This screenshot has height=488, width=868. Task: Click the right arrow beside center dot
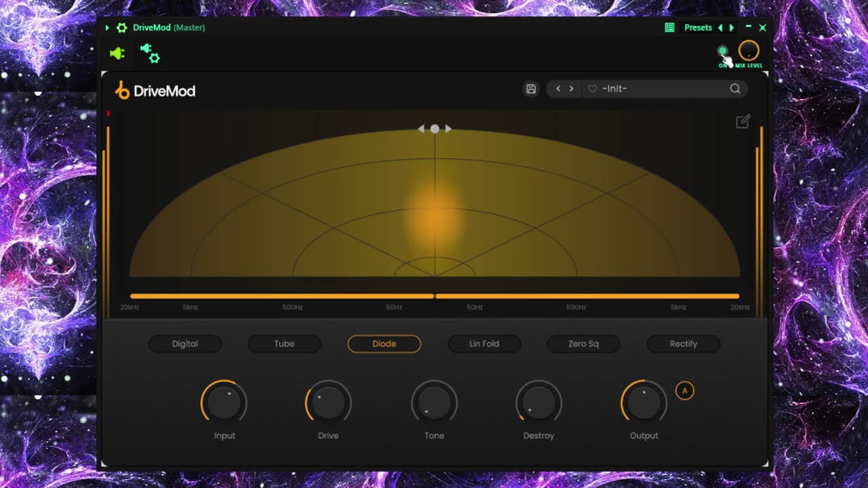(x=448, y=129)
